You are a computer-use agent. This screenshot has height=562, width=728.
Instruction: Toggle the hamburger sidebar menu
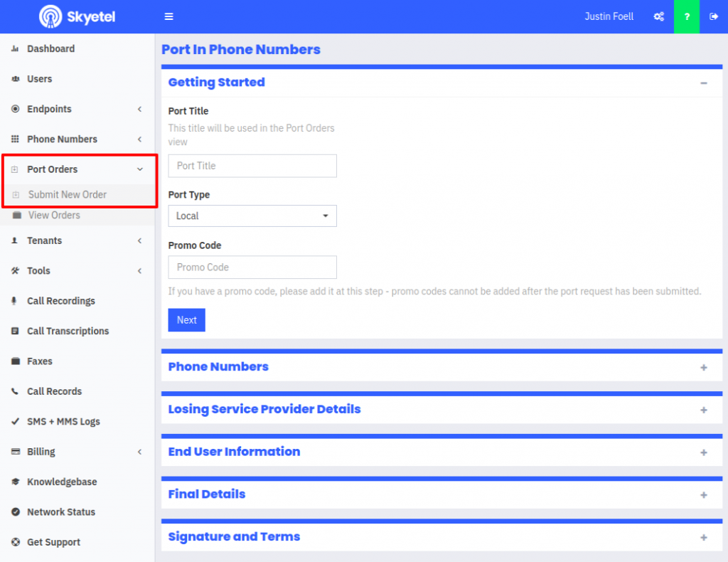click(x=169, y=17)
